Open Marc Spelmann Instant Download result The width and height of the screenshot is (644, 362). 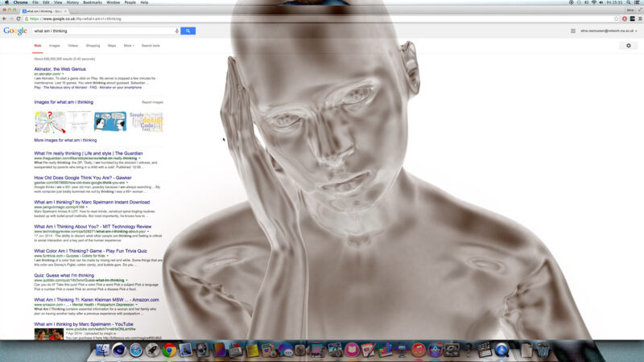(92, 202)
